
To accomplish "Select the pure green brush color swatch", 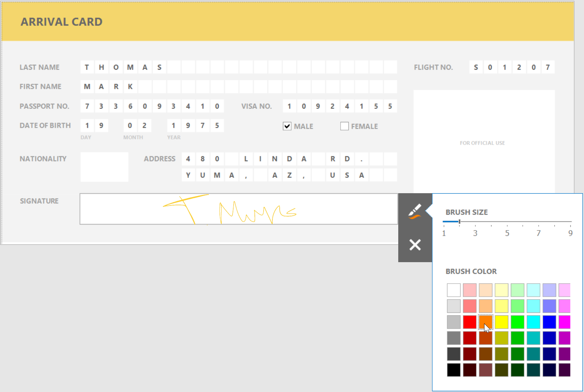I will click(518, 322).
